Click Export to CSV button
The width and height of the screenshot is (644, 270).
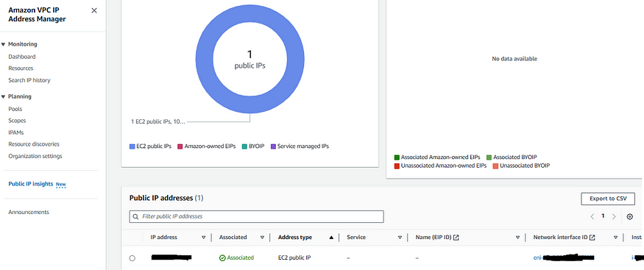click(x=608, y=199)
